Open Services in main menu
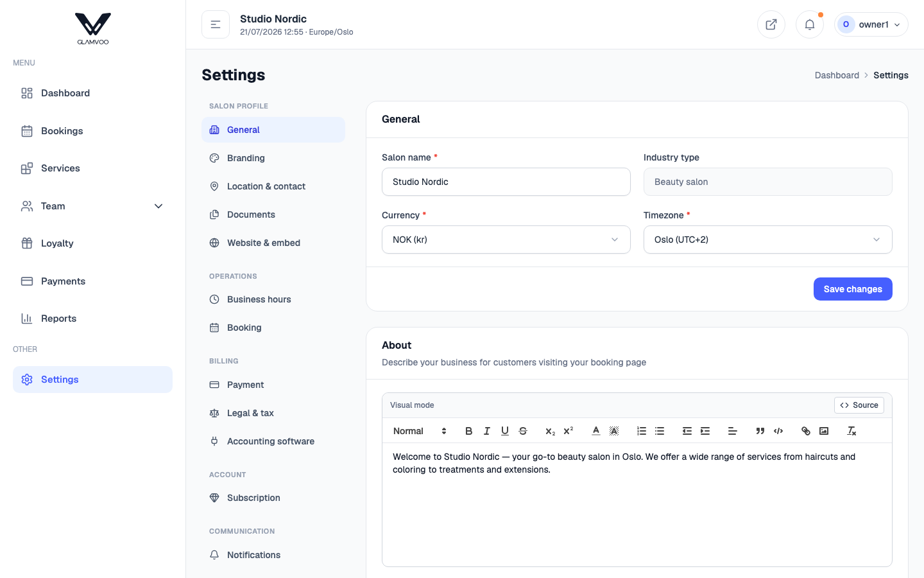Image resolution: width=924 pixels, height=578 pixels. click(92, 168)
